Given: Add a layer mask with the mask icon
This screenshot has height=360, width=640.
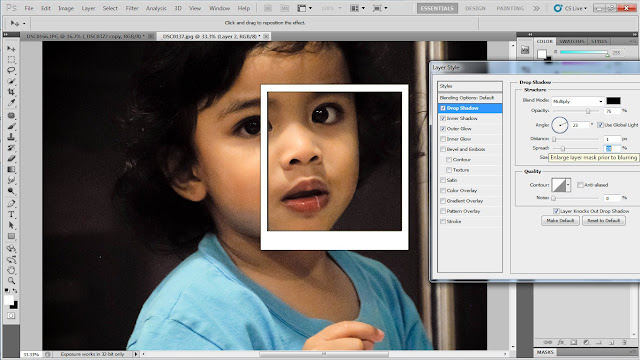Looking at the screenshot, I should click(x=573, y=342).
